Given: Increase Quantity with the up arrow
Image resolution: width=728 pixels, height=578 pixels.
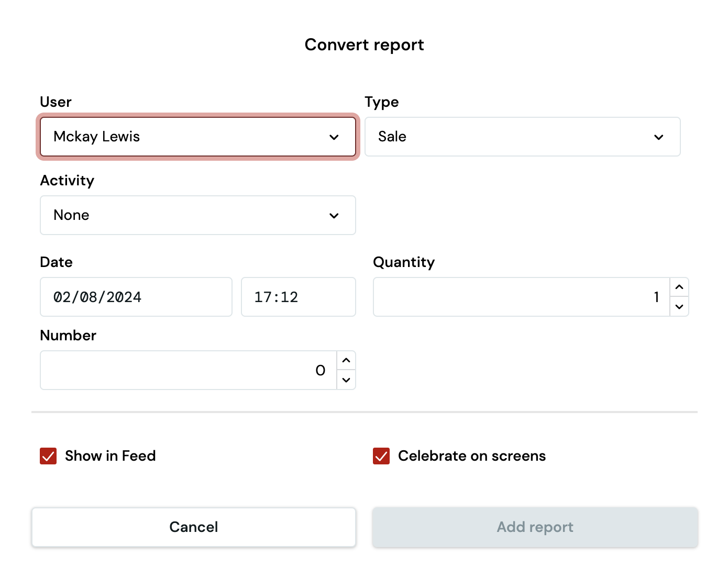Looking at the screenshot, I should click(x=679, y=287).
